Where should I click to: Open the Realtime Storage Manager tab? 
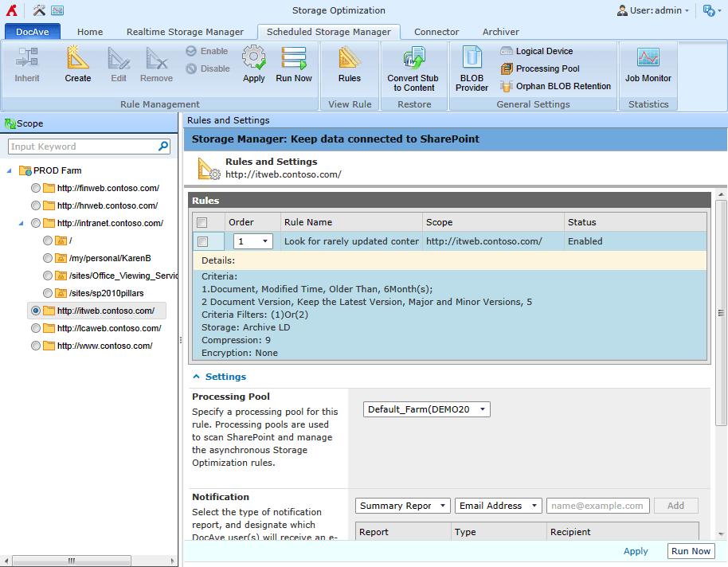(x=186, y=32)
